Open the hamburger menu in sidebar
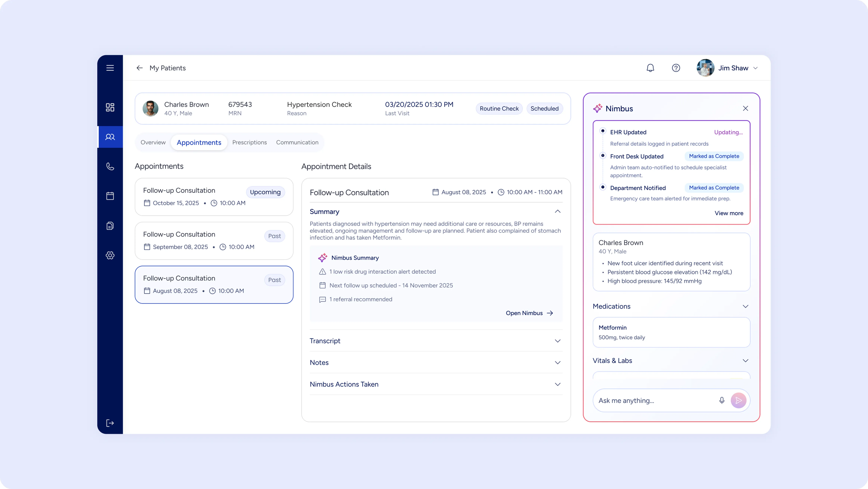This screenshot has width=868, height=489. [x=110, y=68]
